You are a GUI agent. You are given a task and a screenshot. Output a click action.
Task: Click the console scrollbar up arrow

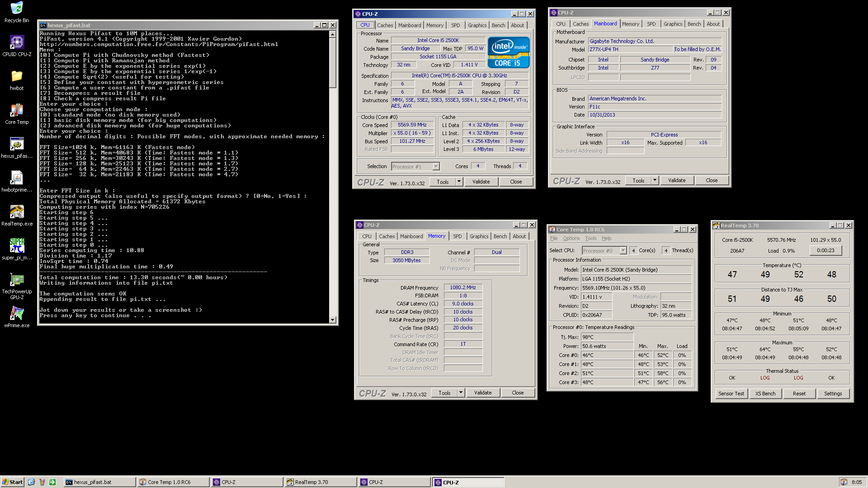(332, 34)
